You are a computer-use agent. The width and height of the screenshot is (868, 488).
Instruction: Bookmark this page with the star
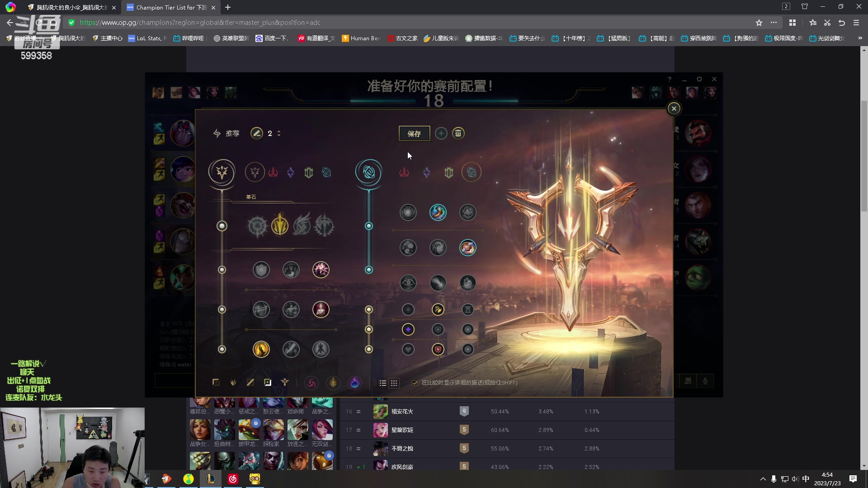759,23
